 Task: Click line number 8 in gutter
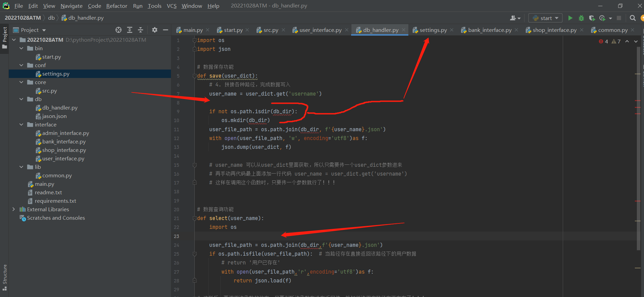[178, 103]
